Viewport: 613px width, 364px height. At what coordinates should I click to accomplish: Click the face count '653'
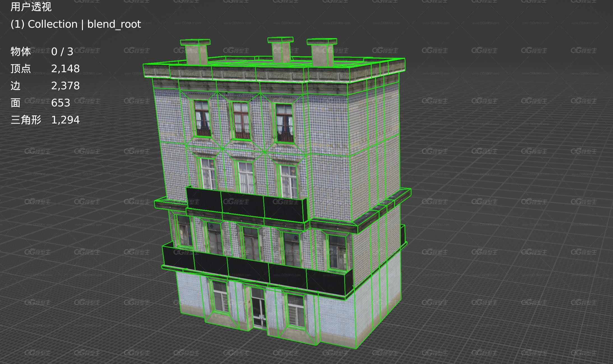tap(61, 103)
